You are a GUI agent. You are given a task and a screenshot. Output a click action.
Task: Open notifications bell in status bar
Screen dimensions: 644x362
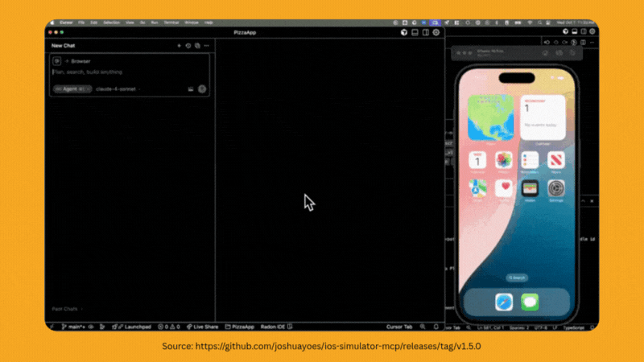click(436, 327)
